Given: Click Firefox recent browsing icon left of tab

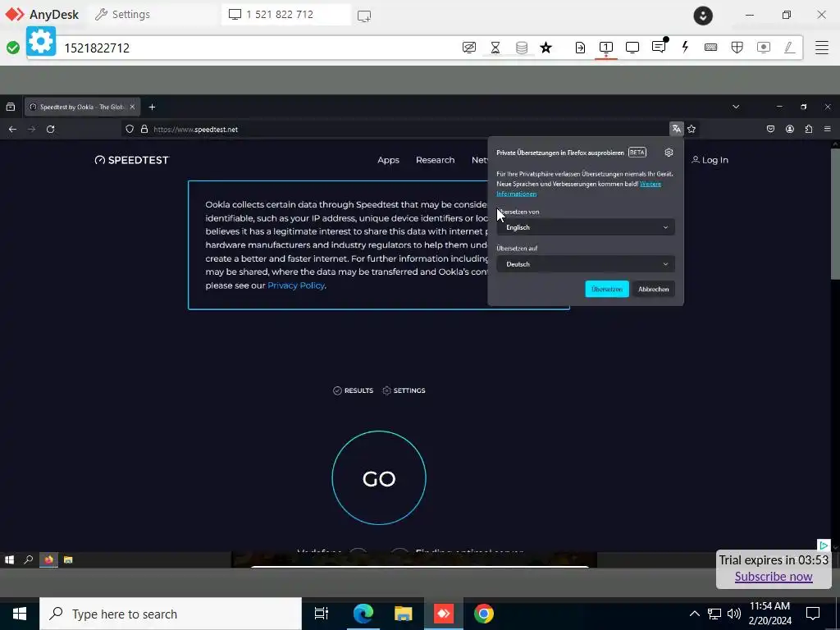Looking at the screenshot, I should coord(10,107).
